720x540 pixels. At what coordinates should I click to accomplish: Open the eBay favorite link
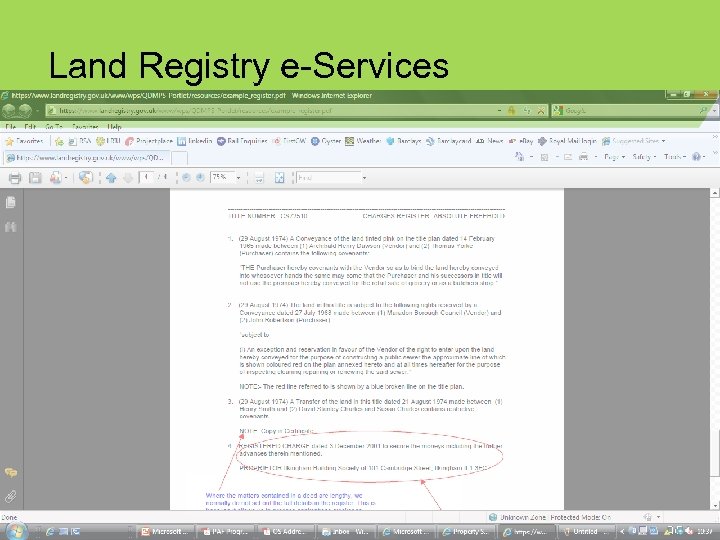point(521,141)
